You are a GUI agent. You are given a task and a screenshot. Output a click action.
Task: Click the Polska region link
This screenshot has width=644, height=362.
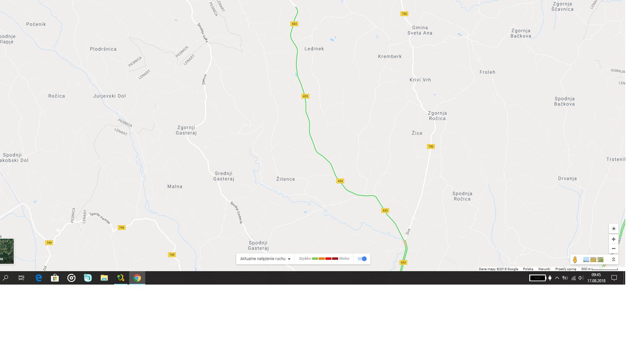click(x=528, y=269)
